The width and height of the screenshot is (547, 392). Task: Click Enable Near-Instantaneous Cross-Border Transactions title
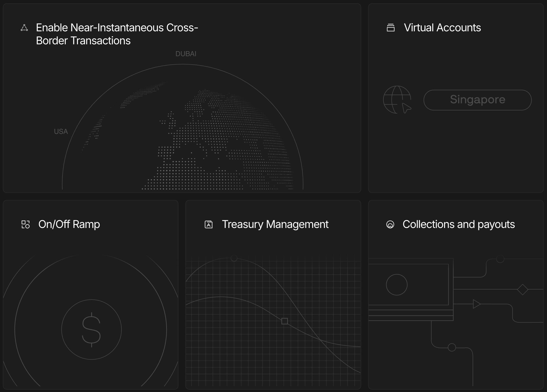[x=117, y=34]
